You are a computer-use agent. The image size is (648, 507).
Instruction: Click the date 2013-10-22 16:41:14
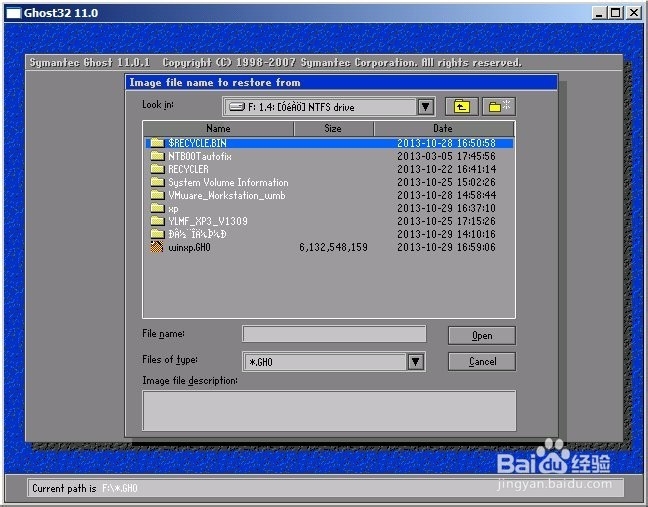(446, 169)
